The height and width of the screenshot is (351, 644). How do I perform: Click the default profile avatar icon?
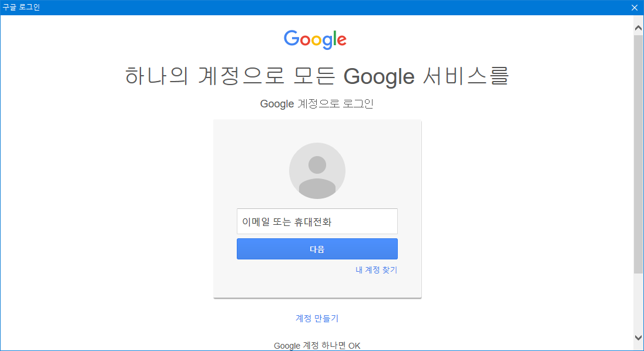[x=317, y=171]
